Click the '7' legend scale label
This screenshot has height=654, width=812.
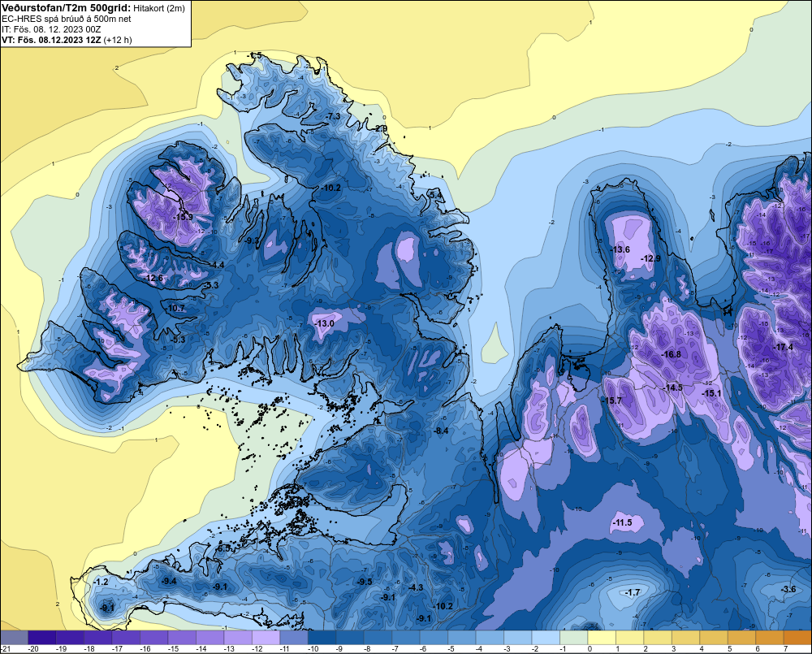point(785,649)
